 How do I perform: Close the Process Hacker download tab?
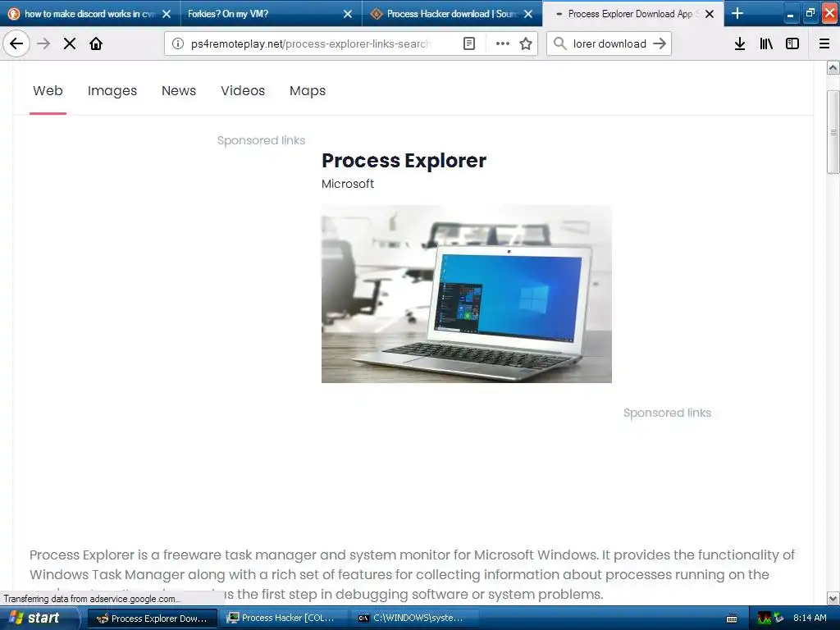[x=528, y=14]
